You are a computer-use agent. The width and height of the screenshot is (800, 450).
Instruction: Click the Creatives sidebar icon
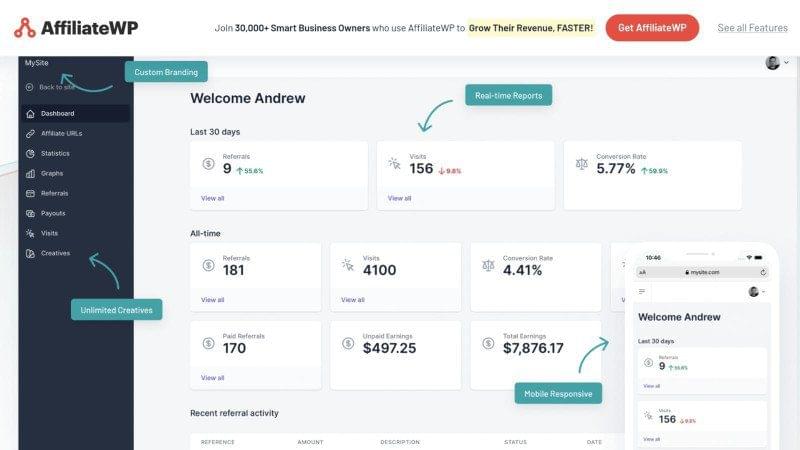[x=30, y=253]
